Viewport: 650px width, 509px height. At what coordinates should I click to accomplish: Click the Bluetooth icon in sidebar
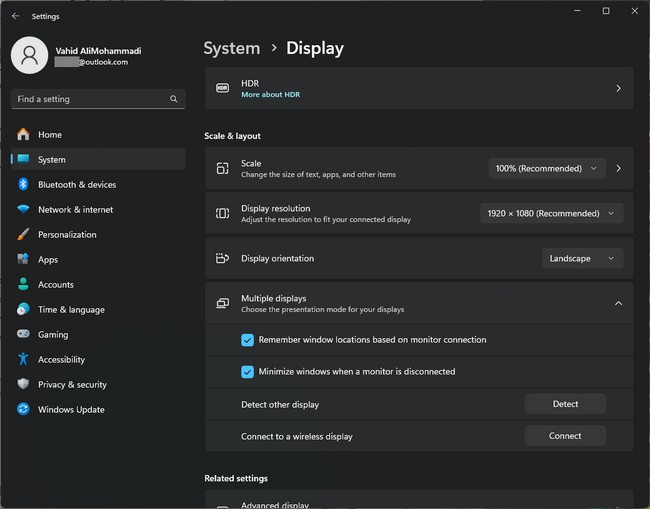(x=23, y=184)
